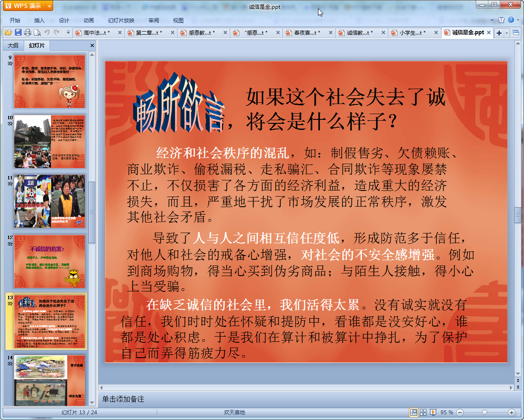Switch to the 第二章...t document tab
The image size is (524, 420).
148,33
